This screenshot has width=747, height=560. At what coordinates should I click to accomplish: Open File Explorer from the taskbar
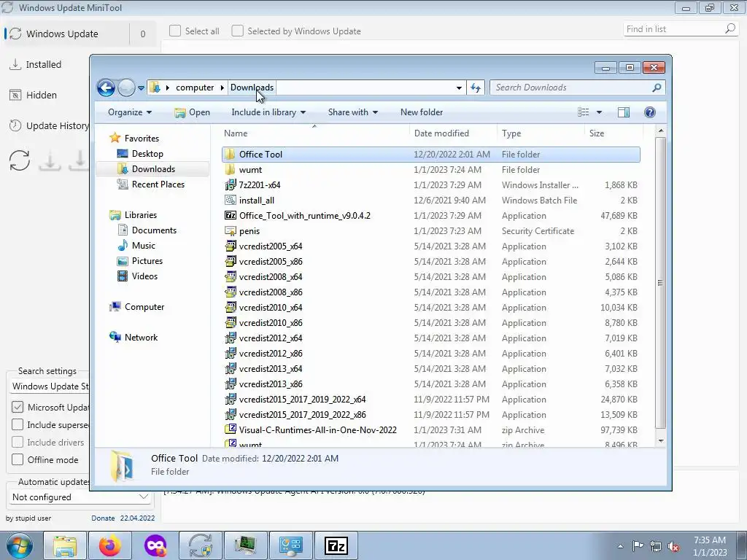click(x=64, y=545)
